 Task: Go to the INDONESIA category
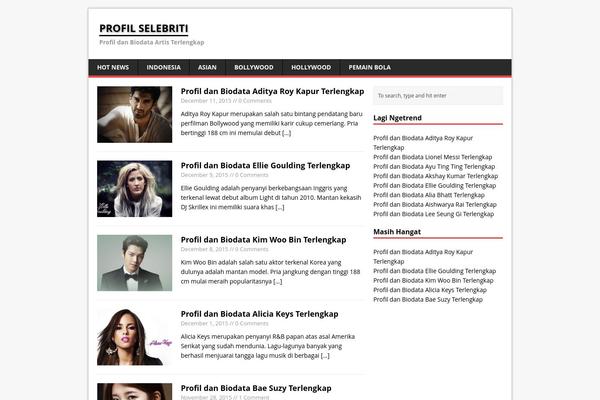click(x=163, y=67)
